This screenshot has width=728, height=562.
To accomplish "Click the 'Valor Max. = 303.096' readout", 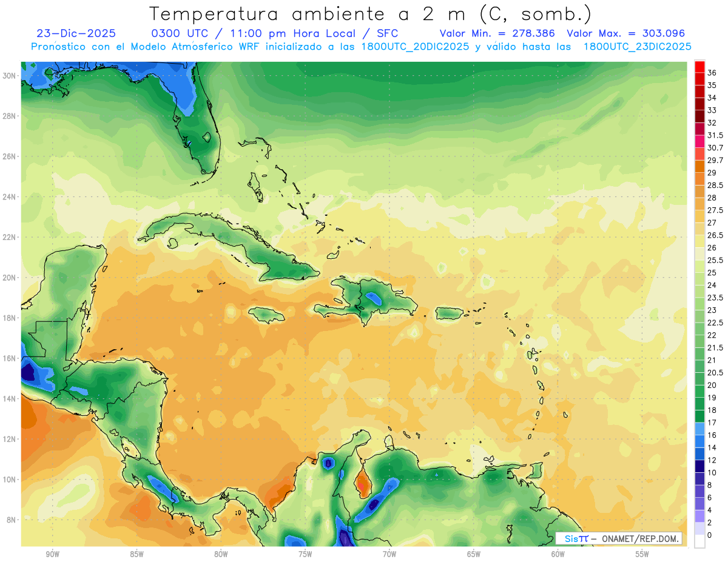I will pos(626,33).
